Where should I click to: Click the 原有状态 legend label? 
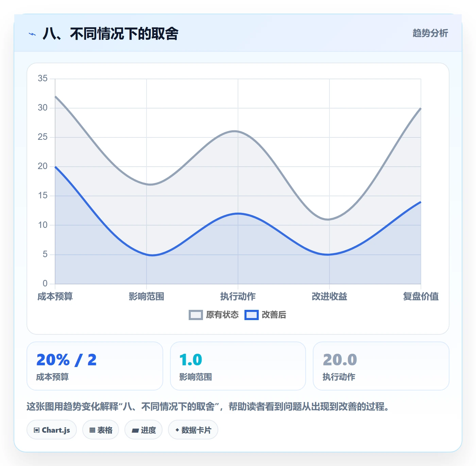click(x=222, y=315)
